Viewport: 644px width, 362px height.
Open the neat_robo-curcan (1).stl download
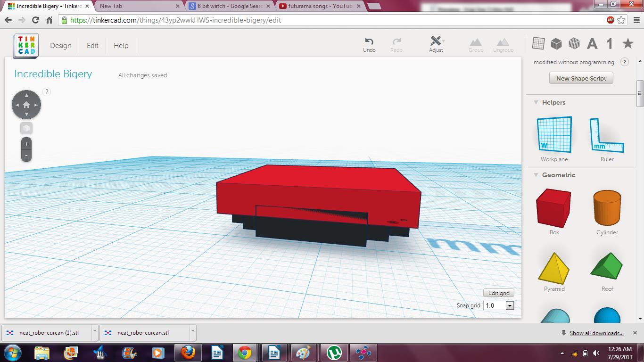47,332
